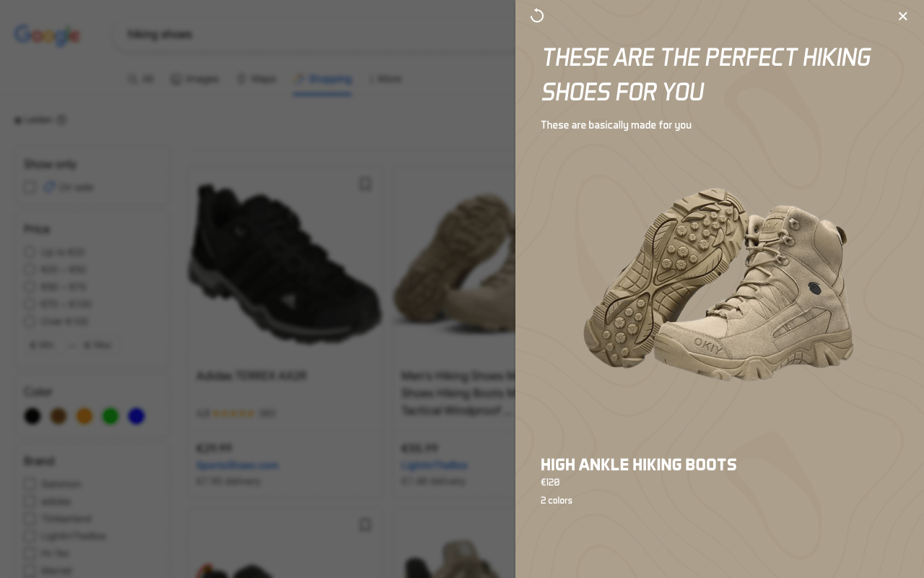Choose the Over €100 price range
Viewport: 924px width, 578px height.
tap(30, 322)
